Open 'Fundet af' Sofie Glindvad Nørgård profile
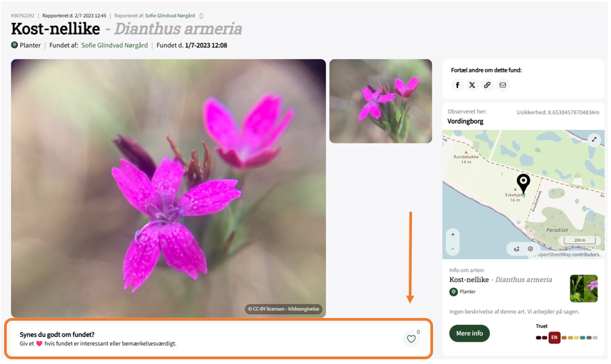The width and height of the screenshot is (611, 364). [x=114, y=45]
